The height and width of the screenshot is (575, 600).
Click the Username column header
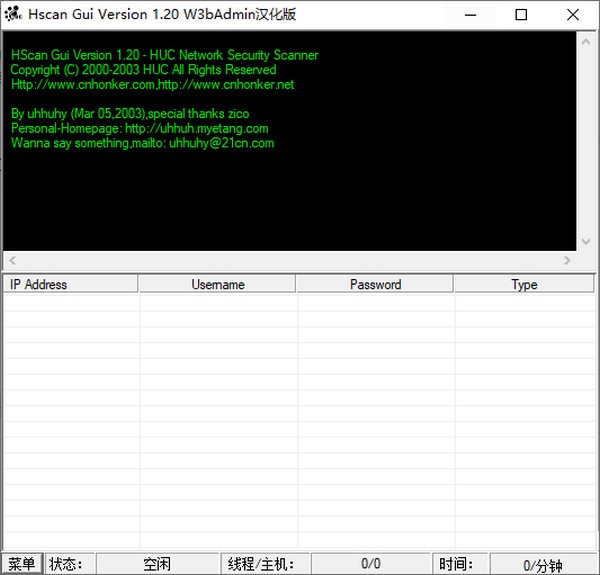tap(217, 284)
